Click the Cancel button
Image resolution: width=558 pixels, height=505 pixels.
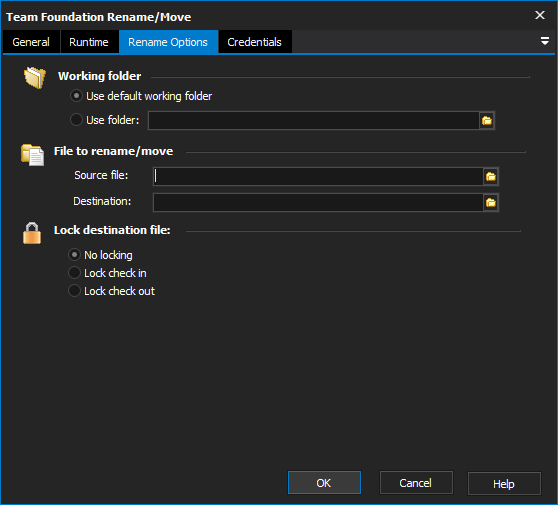pos(416,483)
